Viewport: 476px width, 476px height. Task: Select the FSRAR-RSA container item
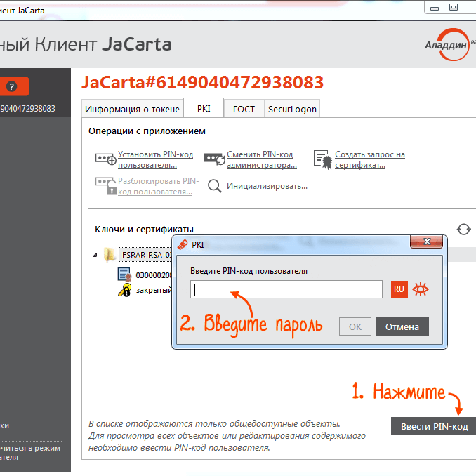145,255
